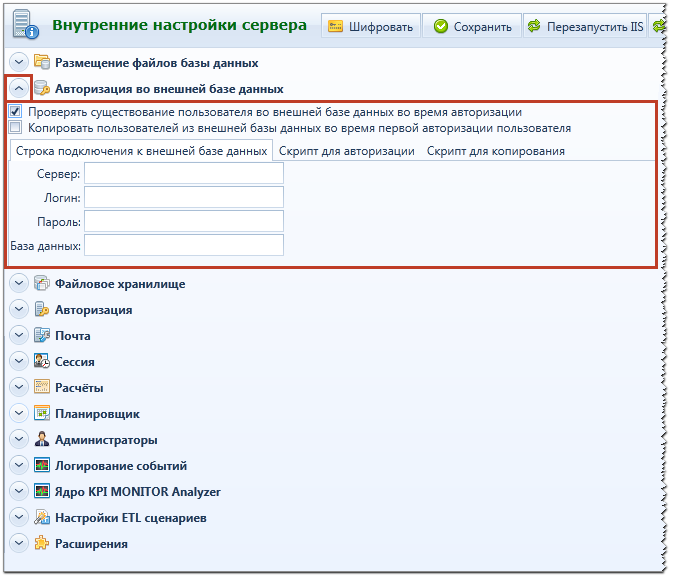Click the Сессия section icon
This screenshot has width=676, height=576.
click(x=42, y=361)
